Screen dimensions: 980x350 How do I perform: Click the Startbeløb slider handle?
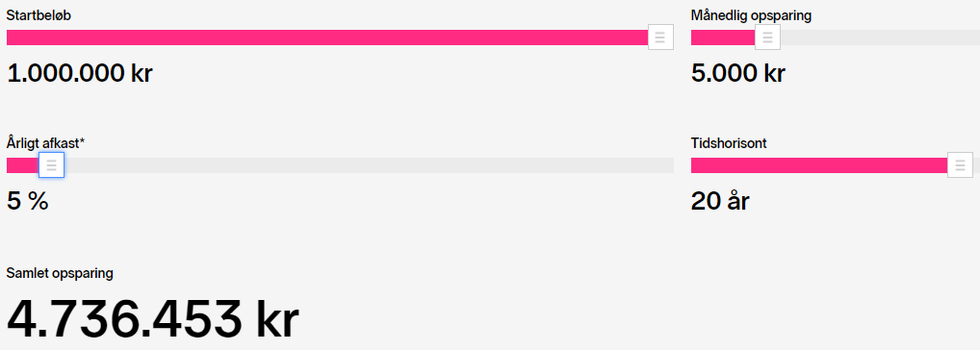click(660, 37)
